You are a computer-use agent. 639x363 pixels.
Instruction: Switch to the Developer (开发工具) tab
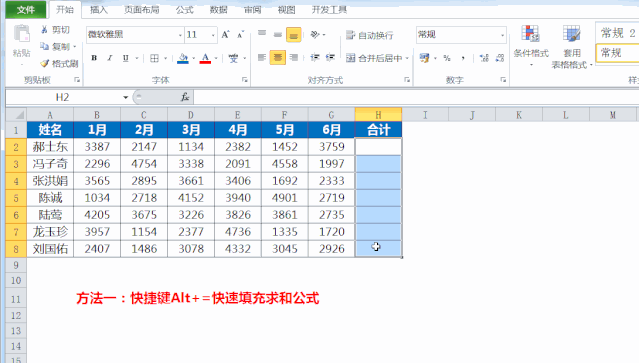pyautogui.click(x=329, y=10)
